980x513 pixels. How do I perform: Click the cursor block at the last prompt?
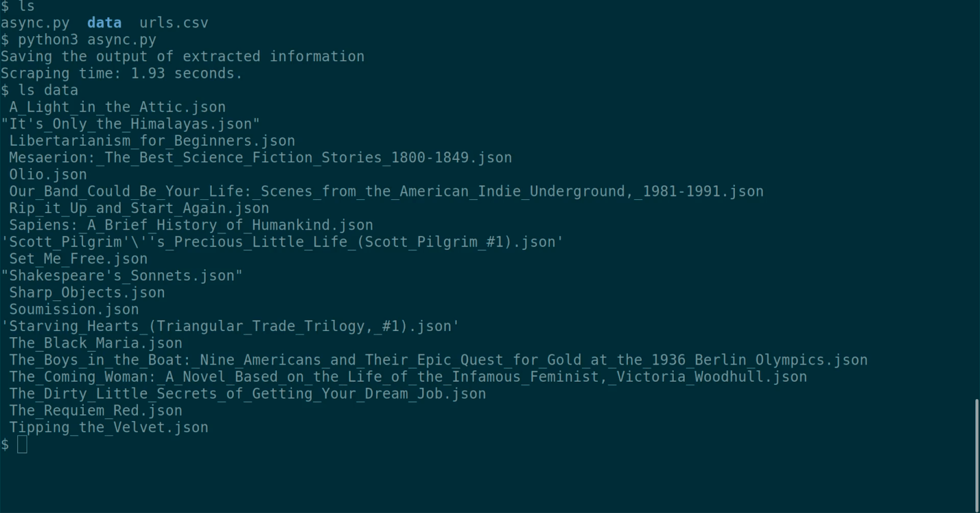(x=22, y=444)
